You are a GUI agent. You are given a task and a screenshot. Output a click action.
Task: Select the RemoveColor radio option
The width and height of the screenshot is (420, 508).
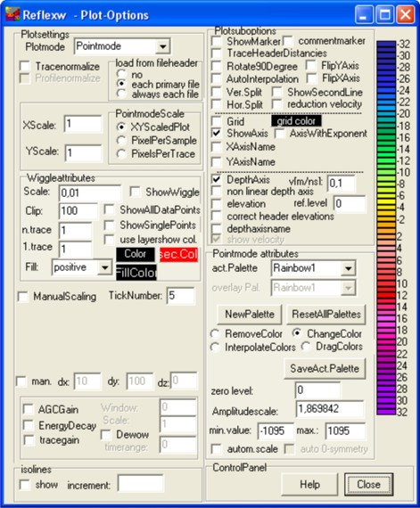(215, 333)
